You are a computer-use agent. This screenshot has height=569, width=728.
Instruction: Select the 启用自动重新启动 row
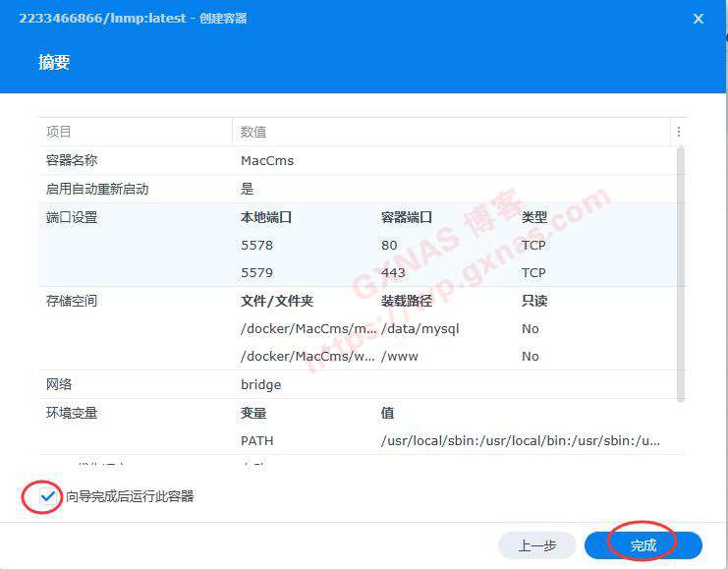tap(96, 189)
